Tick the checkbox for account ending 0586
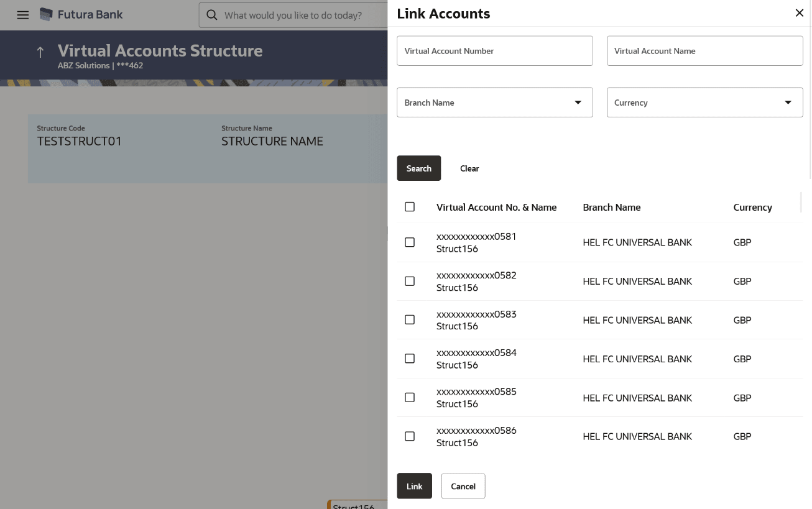Image resolution: width=812 pixels, height=509 pixels. pos(410,436)
